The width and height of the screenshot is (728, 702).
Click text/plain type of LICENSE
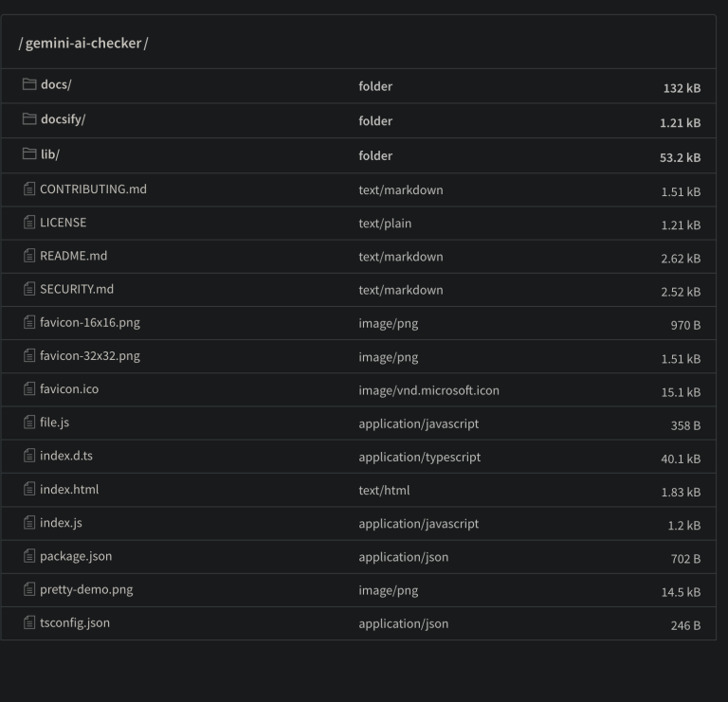[385, 224]
